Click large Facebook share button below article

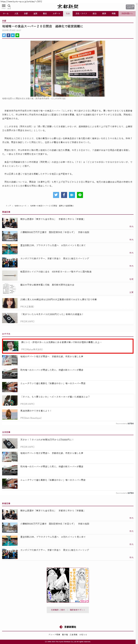(64, 195)
